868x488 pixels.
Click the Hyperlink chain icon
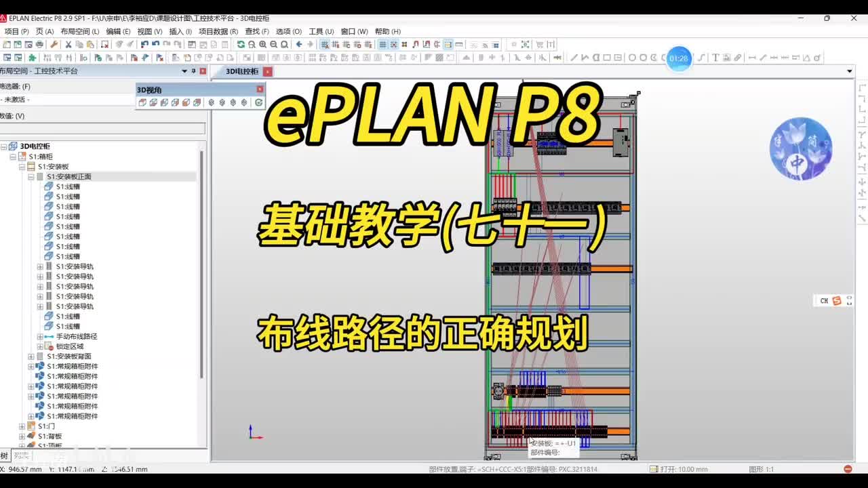tap(738, 58)
